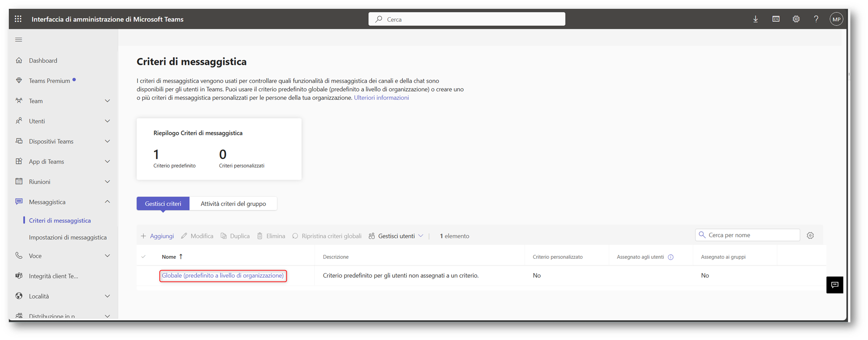Image resolution: width=868 pixels, height=340 pixels.
Task: Open the Ulteriori informazioni link
Action: 381,98
